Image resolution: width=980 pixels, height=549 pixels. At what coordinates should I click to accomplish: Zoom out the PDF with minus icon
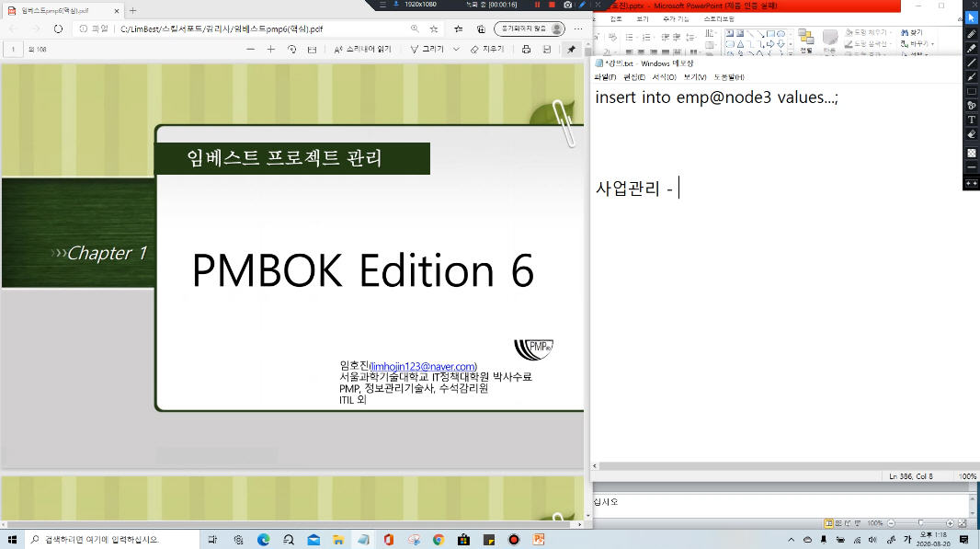(x=251, y=50)
